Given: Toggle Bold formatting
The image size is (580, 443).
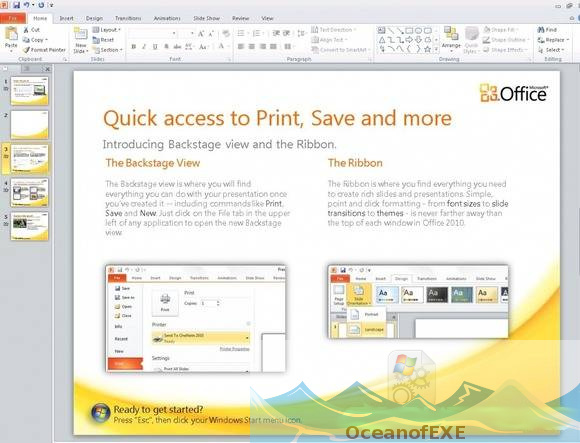Looking at the screenshot, I should (134, 47).
